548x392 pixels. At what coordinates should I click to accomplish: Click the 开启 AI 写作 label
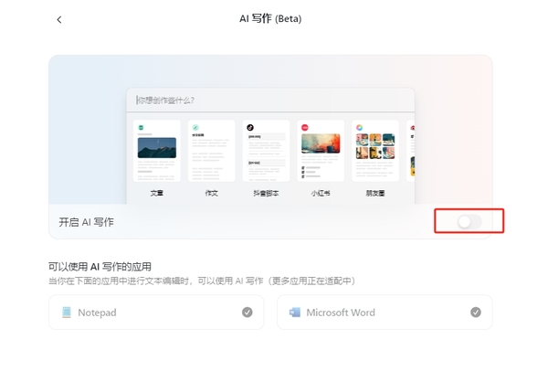coord(87,222)
